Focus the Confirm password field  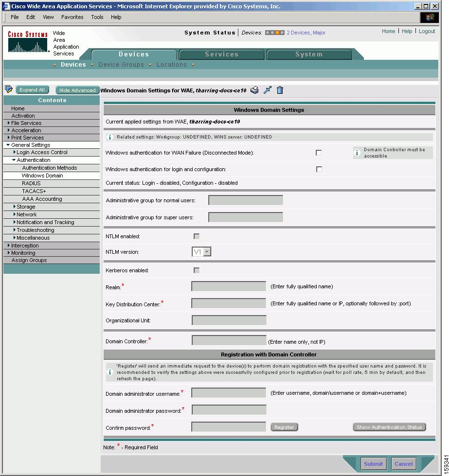click(229, 426)
